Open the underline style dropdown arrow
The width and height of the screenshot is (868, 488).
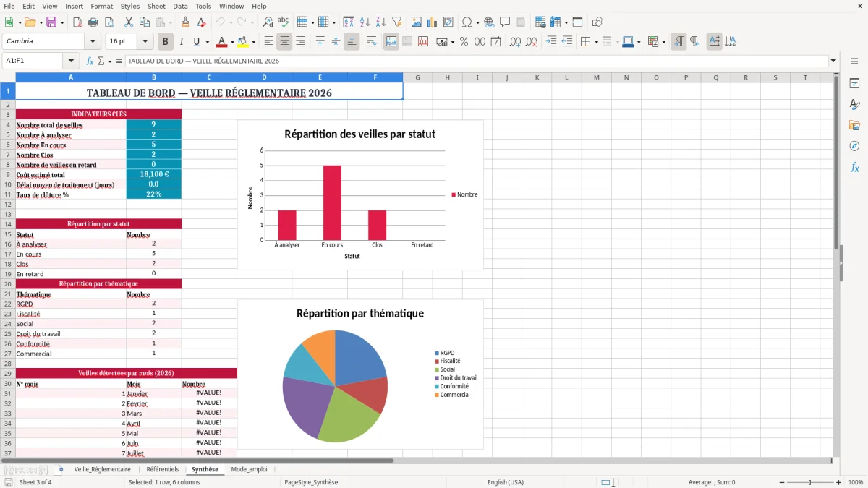[207, 42]
